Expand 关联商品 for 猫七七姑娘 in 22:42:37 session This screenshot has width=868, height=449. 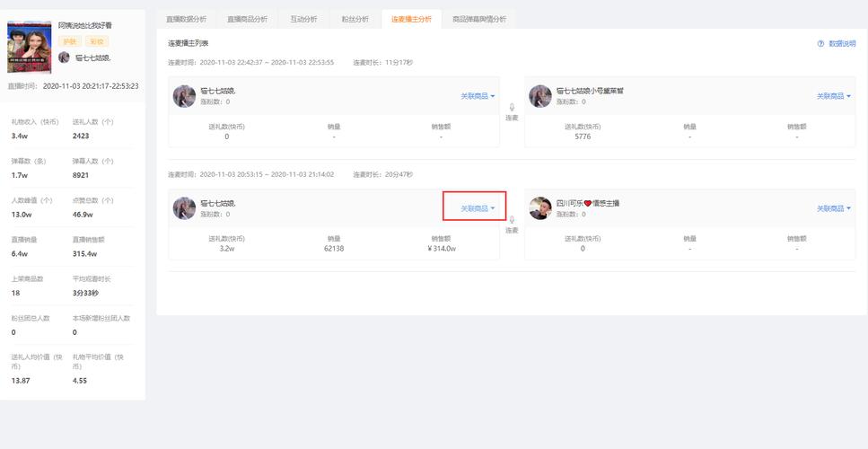click(478, 96)
